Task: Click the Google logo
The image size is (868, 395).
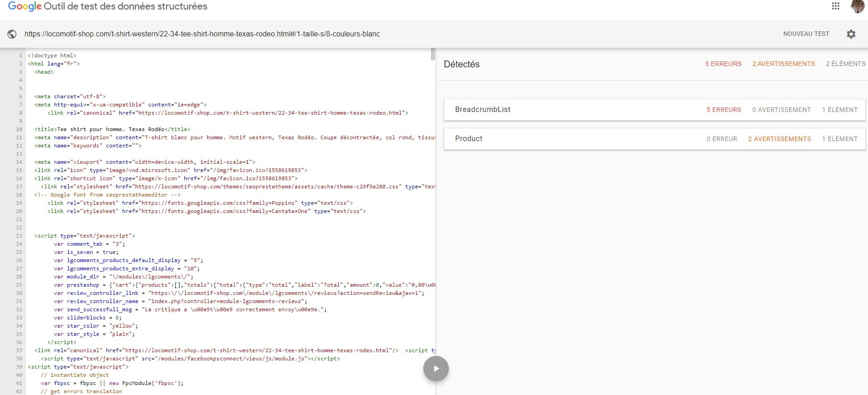Action: [x=25, y=6]
